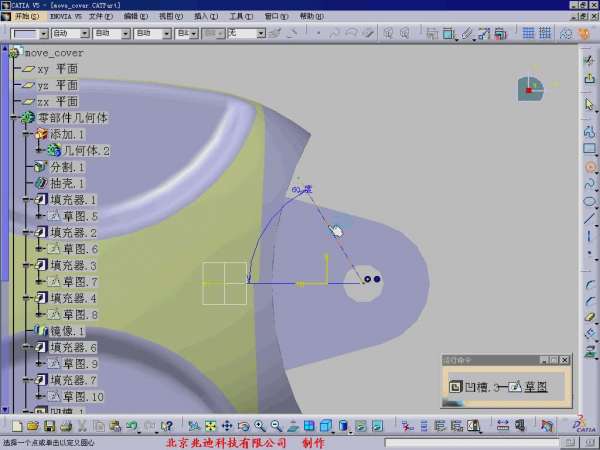The width and height of the screenshot is (600, 450).
Task: Open the ENOVIA V5 menu
Action: pyautogui.click(x=65, y=16)
